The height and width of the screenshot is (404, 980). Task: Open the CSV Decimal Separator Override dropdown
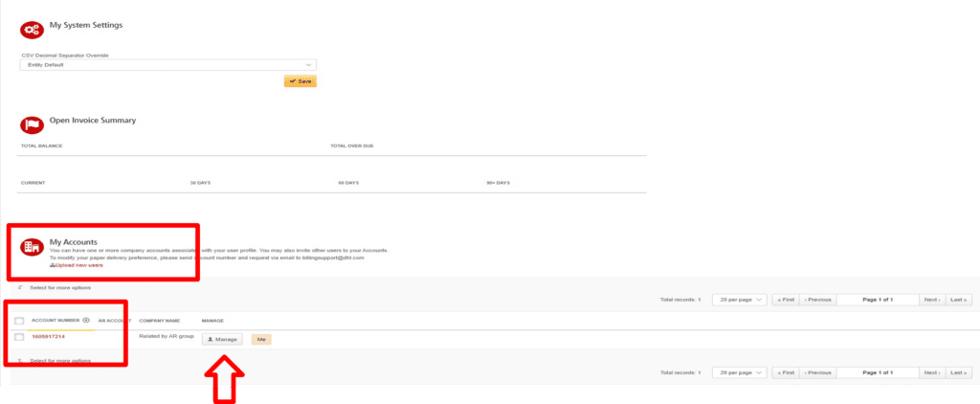pyautogui.click(x=167, y=64)
